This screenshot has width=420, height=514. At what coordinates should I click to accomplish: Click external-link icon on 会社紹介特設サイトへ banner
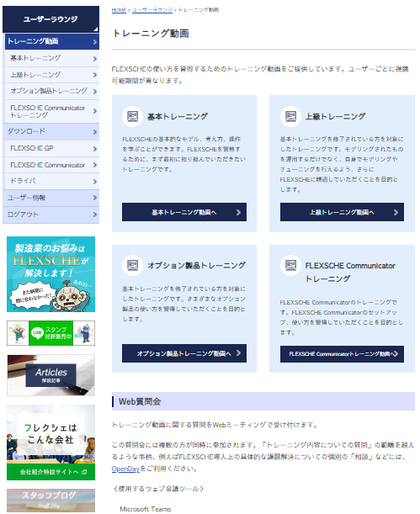(84, 472)
